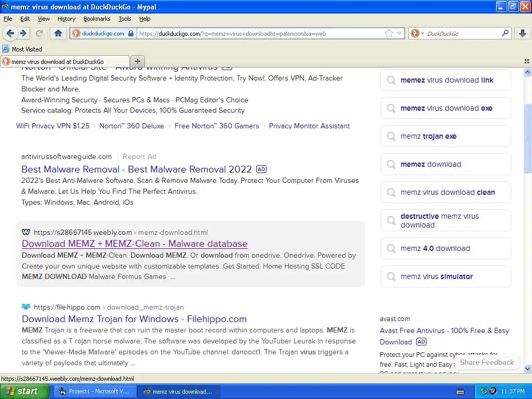Select memz virus simulator suggestion

point(445,276)
